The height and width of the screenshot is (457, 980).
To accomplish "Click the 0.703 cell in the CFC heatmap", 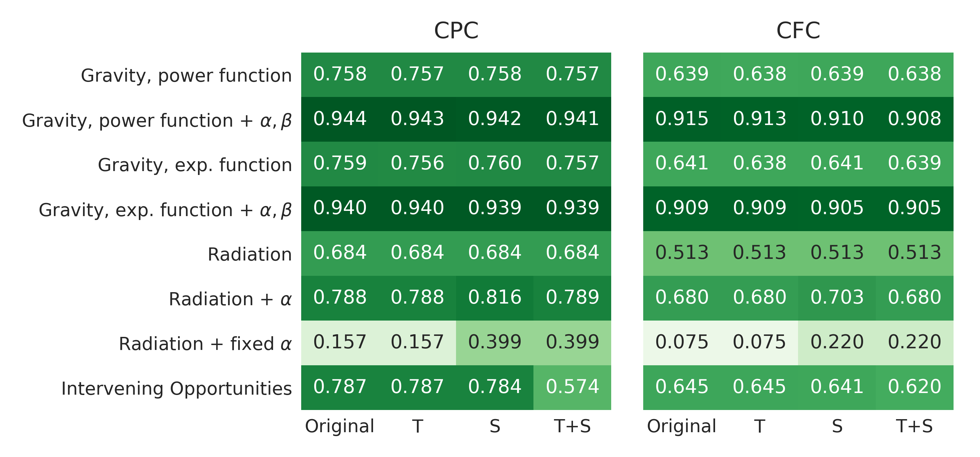I will click(x=837, y=297).
